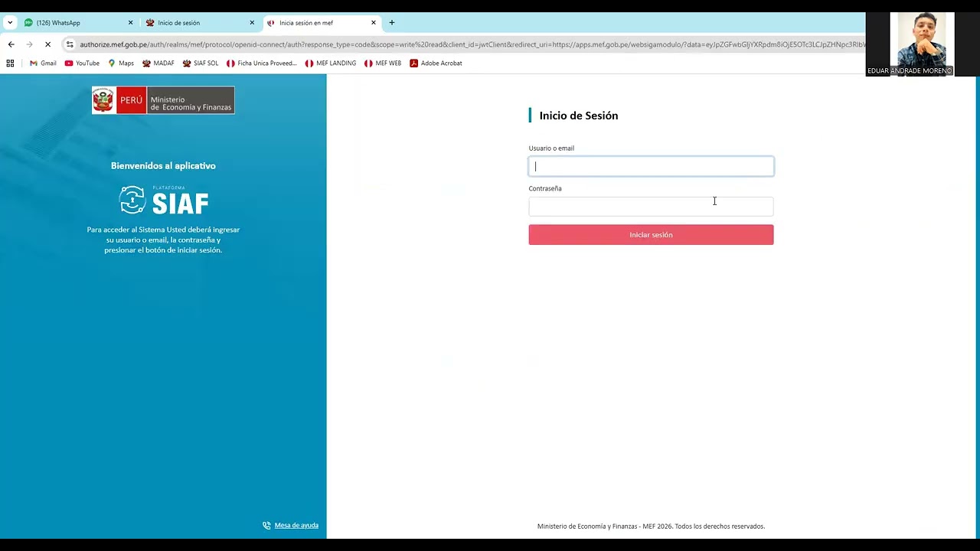Click the Eduar Andrade Moreno webcam thumbnail
The image size is (980, 551).
point(922,44)
